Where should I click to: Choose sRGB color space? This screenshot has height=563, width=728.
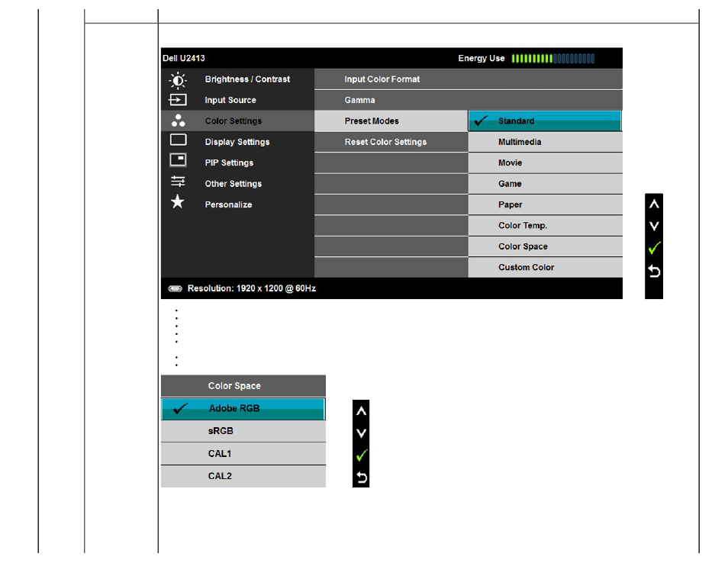point(243,431)
